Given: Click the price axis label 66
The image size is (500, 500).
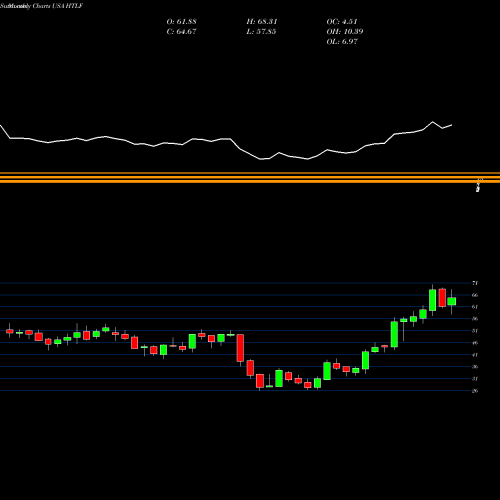Looking at the screenshot, I should click(x=475, y=295).
